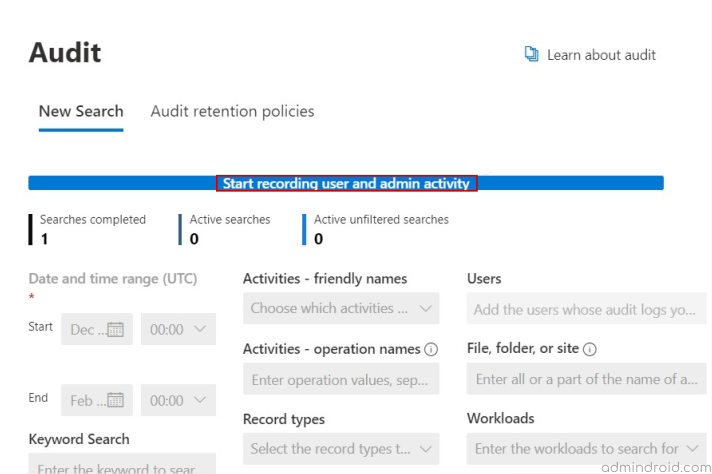Click the Date and time range (UTC) label
Screen dimensions: 712x474
coord(113,278)
